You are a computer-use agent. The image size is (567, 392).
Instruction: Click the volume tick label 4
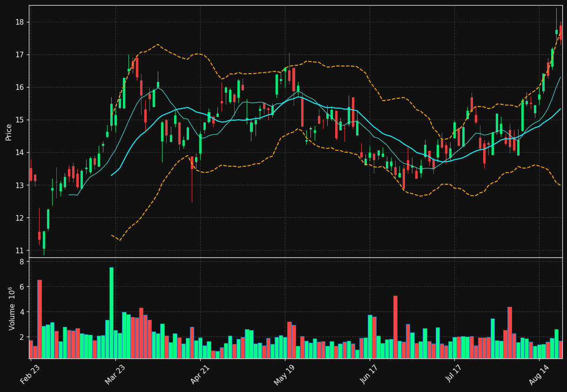point(22,312)
